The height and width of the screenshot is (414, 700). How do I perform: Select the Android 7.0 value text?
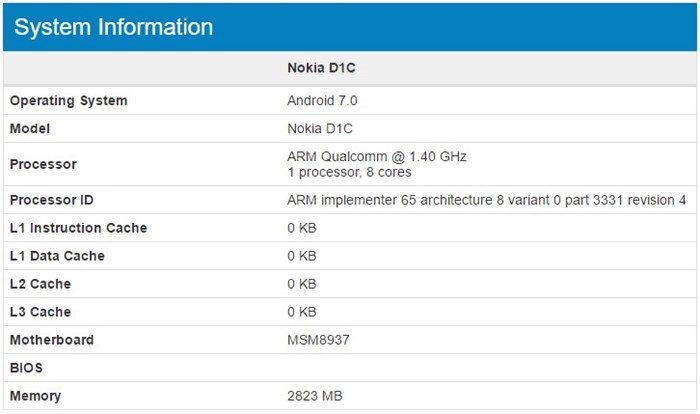[322, 100]
